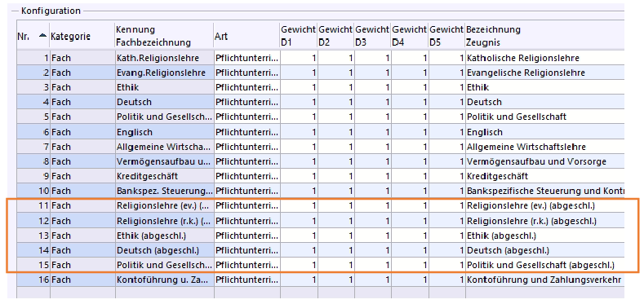Select the Englisch Fachbezeichnung cell
The height and width of the screenshot is (304, 644).
pyautogui.click(x=164, y=132)
